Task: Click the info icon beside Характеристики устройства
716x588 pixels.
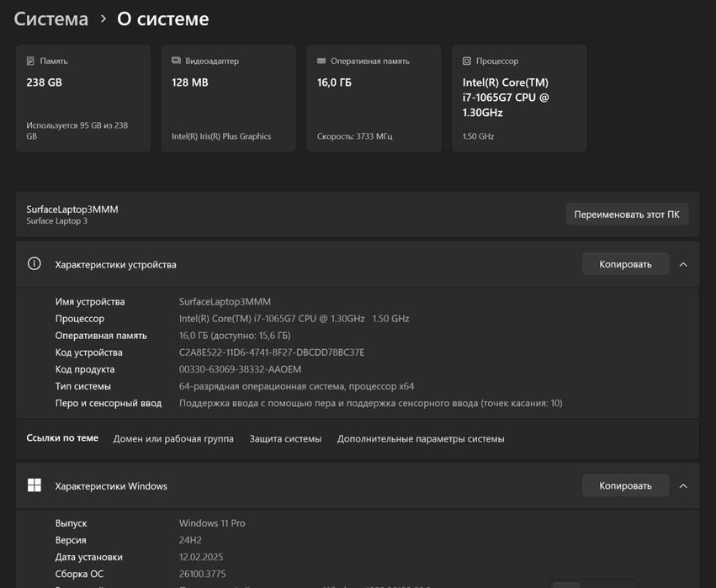Action: click(34, 264)
